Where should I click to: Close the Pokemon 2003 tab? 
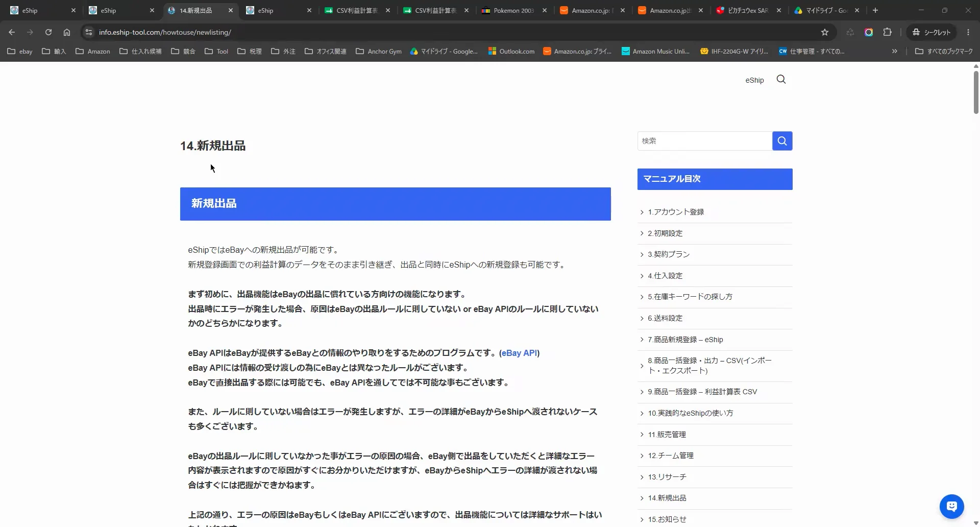[545, 10]
